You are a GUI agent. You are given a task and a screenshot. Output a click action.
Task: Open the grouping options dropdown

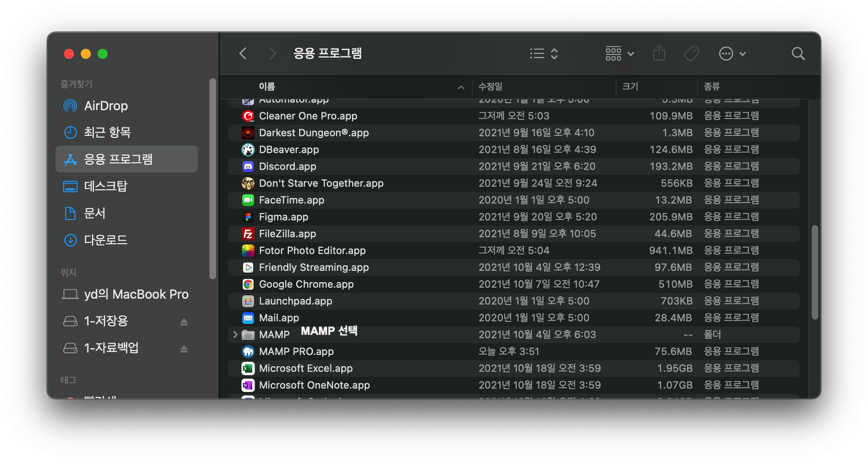pos(620,54)
